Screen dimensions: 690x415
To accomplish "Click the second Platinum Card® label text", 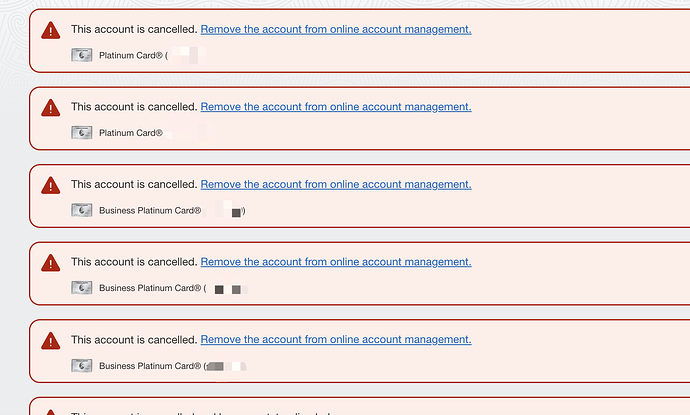I will (131, 133).
